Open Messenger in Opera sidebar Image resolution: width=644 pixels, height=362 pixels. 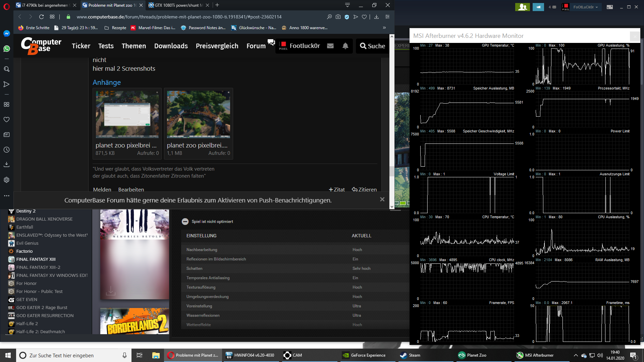coord(6,34)
